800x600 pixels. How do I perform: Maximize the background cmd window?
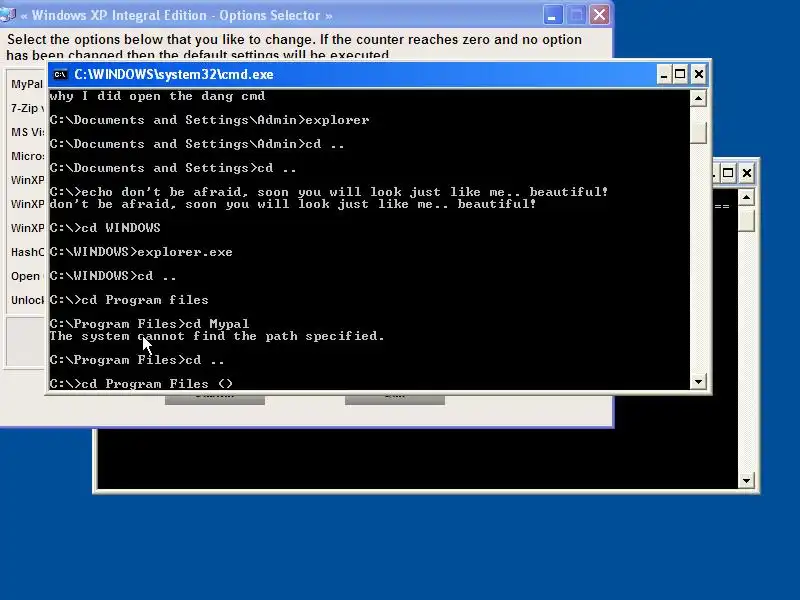pos(728,173)
